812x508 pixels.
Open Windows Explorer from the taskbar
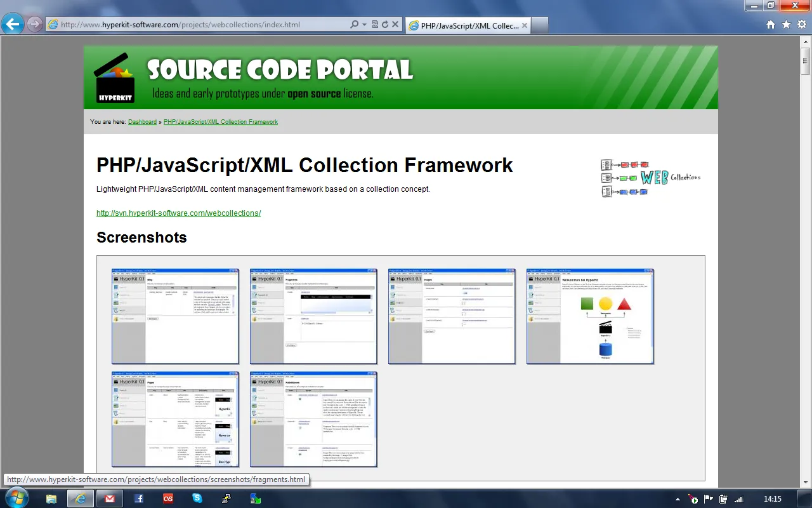point(51,499)
